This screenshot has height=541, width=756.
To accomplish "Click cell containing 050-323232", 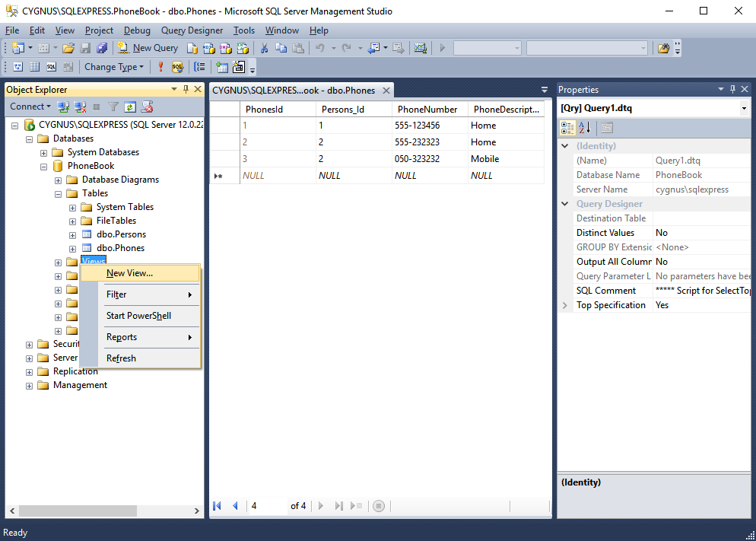I will point(430,158).
